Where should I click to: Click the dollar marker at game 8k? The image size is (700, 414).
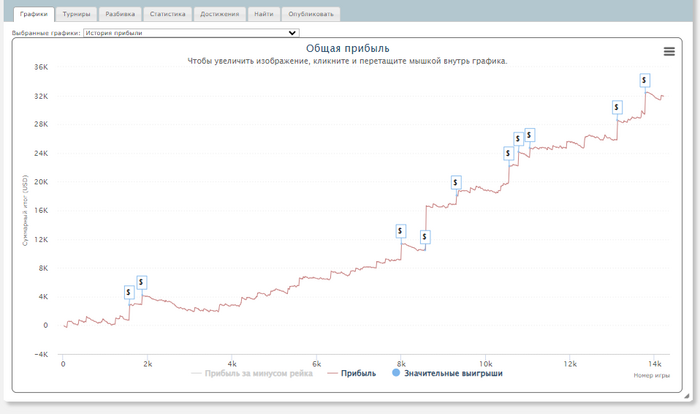(400, 231)
